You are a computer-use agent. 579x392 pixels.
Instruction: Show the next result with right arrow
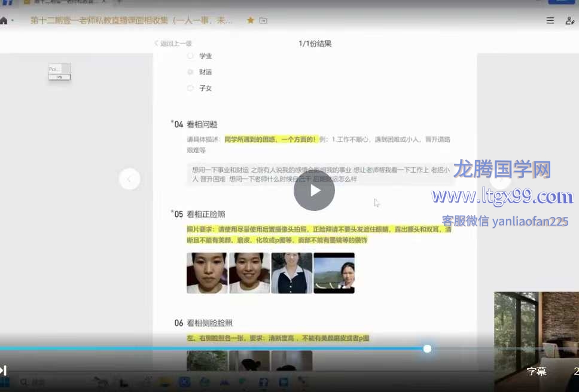(501, 179)
